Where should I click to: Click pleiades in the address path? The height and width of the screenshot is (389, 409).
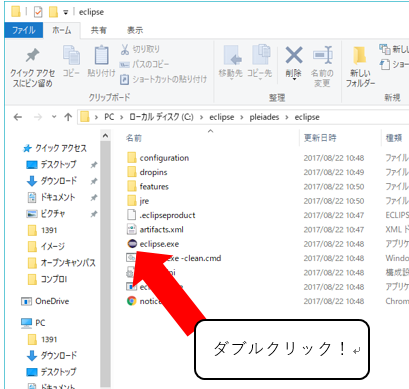tap(264, 117)
